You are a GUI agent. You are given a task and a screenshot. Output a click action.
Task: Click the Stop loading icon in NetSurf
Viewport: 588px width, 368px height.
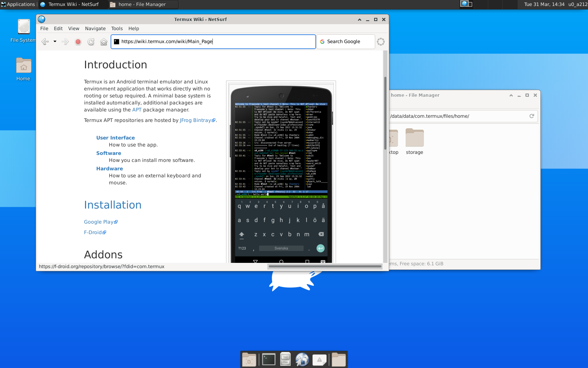pos(78,41)
